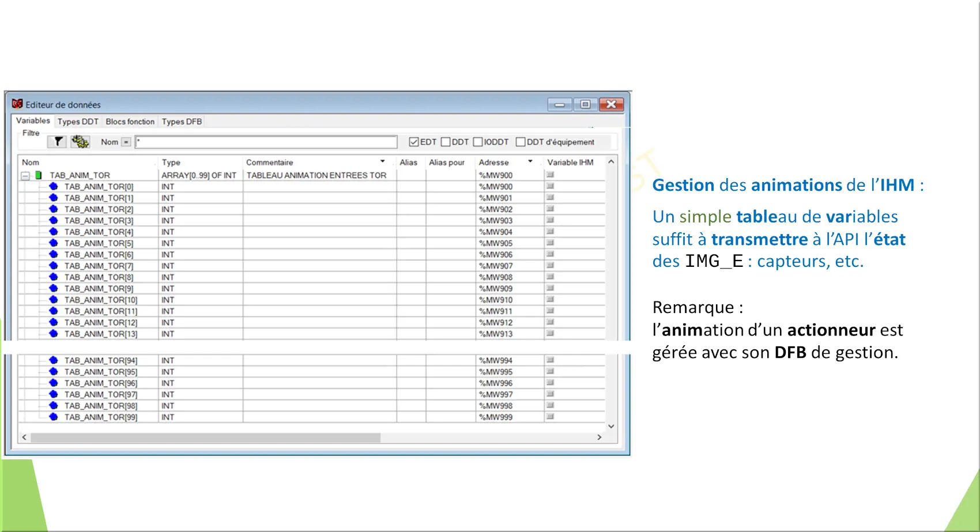Image resolution: width=980 pixels, height=532 pixels.
Task: Click the blue icon of TAB_ANIM_TOR[13]
Action: pyautogui.click(x=54, y=334)
